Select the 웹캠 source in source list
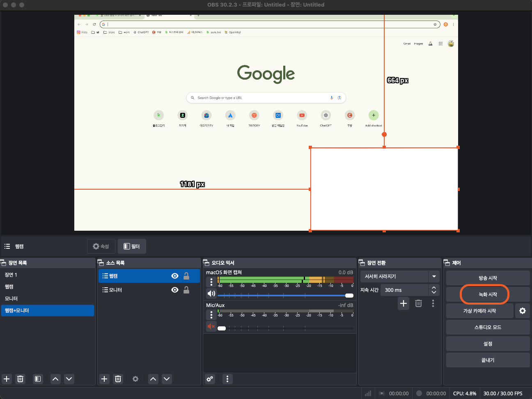 point(149,276)
